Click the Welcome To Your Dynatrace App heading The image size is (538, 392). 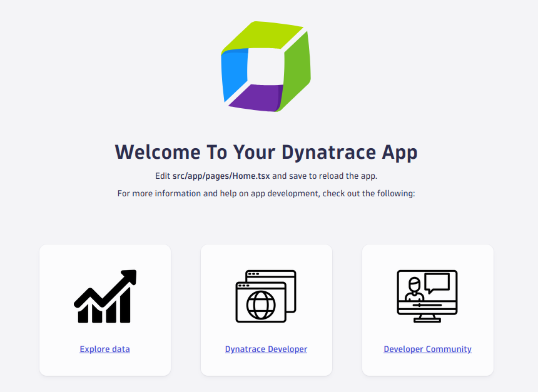pyautogui.click(x=266, y=152)
